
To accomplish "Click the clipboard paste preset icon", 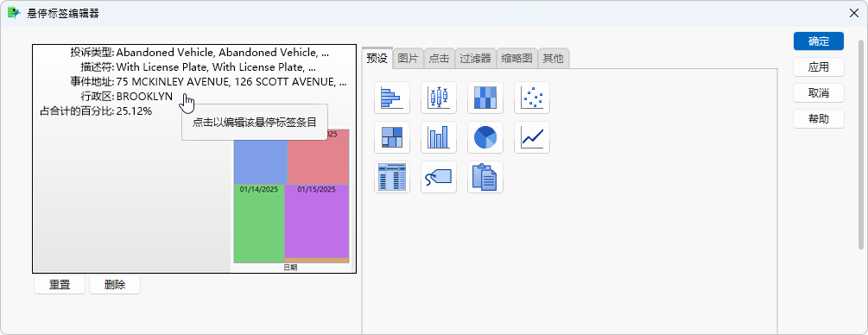I will [485, 177].
